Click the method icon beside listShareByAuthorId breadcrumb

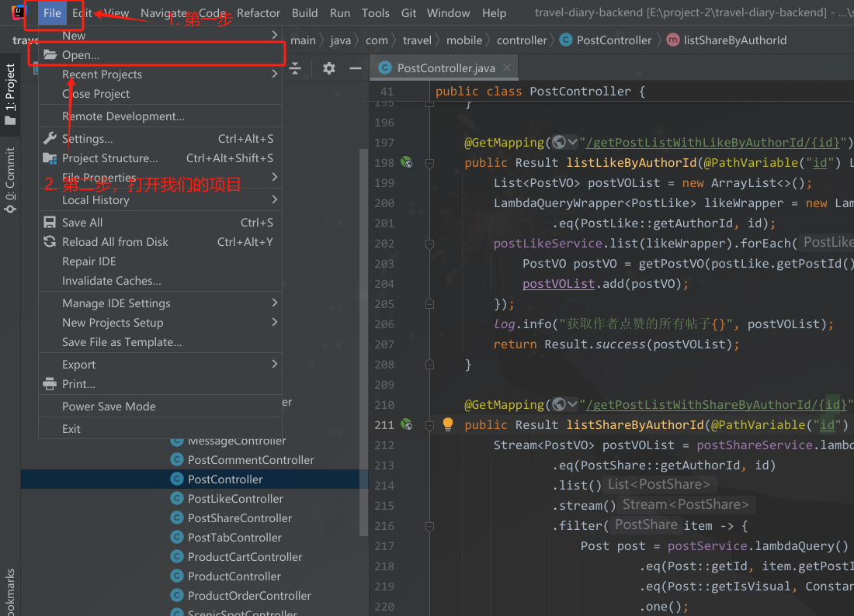point(673,40)
